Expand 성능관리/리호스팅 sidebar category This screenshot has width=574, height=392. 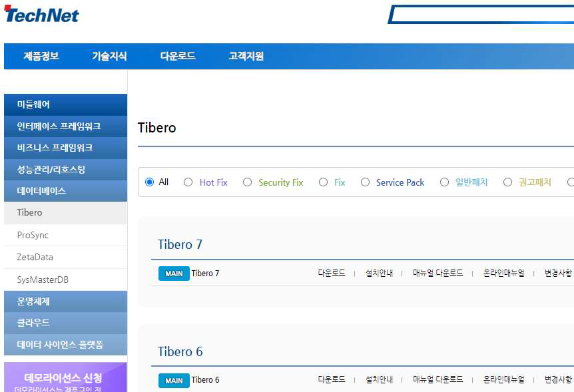coord(65,170)
